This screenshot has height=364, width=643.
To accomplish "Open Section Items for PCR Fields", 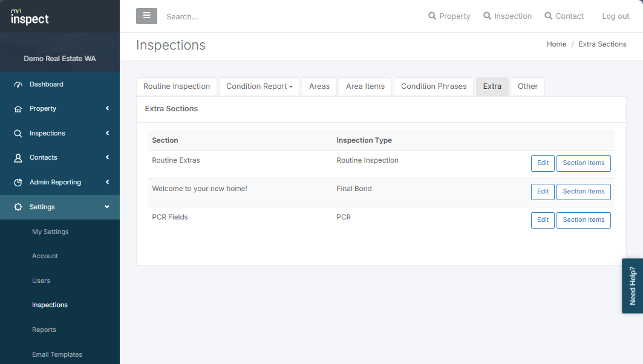I will (583, 220).
